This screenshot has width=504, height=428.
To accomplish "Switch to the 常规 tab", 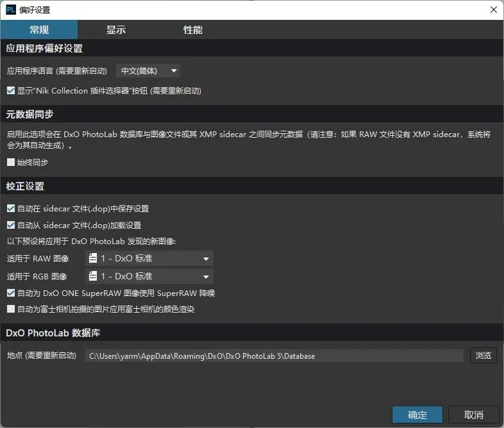I will pyautogui.click(x=39, y=29).
